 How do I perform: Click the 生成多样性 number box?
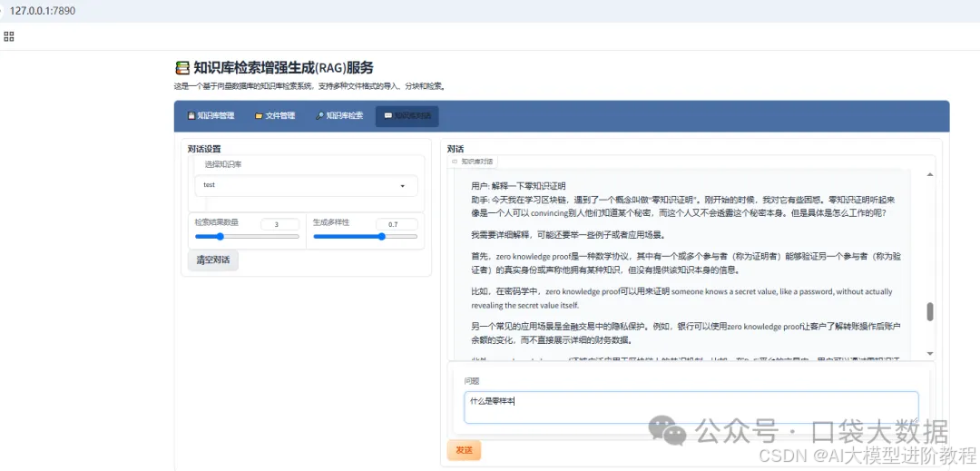pos(398,223)
